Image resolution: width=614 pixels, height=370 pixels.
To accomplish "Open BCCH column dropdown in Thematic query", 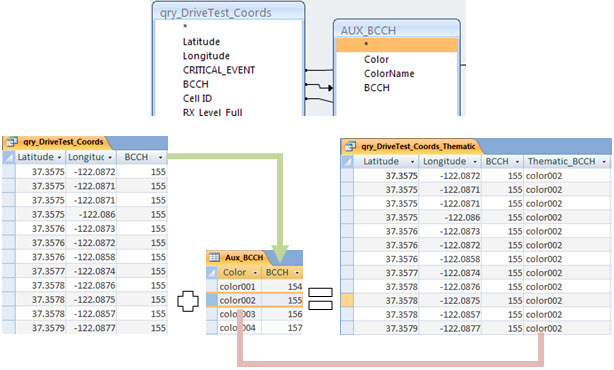I will pyautogui.click(x=517, y=162).
